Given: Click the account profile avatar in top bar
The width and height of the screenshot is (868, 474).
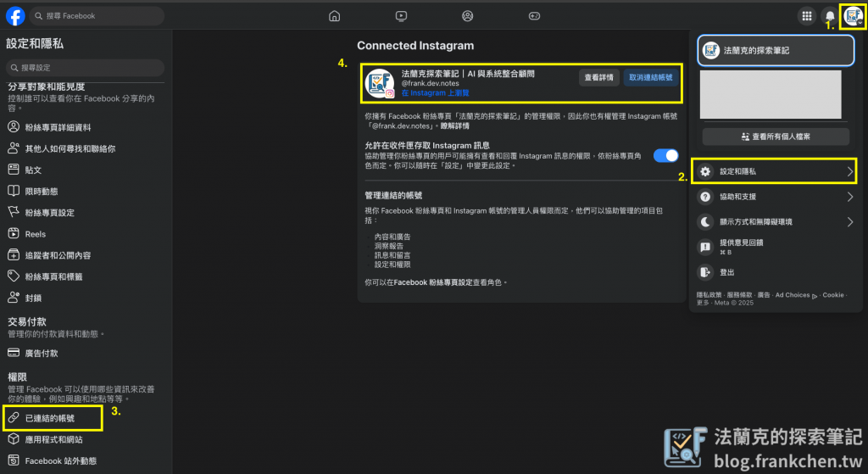Looking at the screenshot, I should tap(853, 16).
